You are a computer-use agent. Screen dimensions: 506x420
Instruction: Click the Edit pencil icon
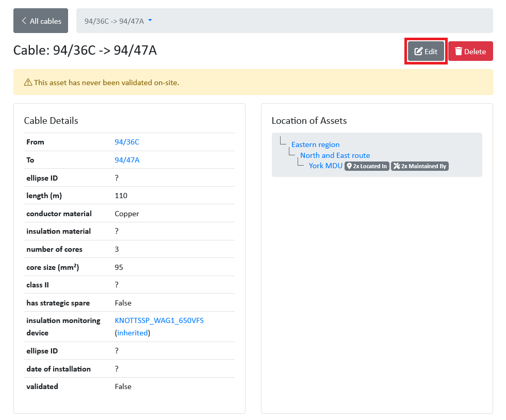(x=418, y=52)
